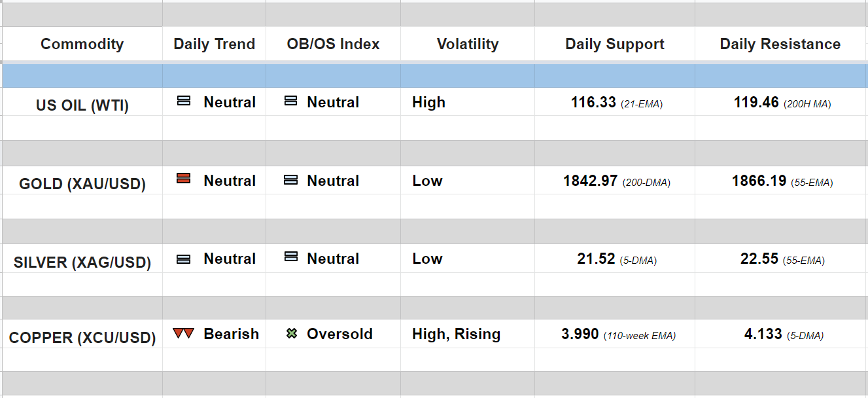Click the OB/OS neutral icon for GOLD
Image resolution: width=868 pixels, height=398 pixels.
click(x=291, y=180)
